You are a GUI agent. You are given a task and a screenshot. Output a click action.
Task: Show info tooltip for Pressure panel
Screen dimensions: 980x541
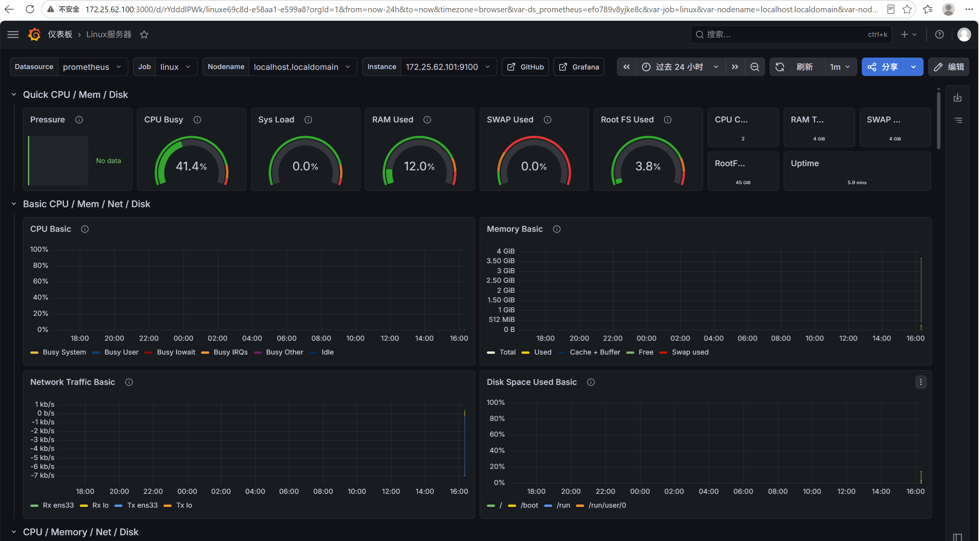[x=79, y=120]
